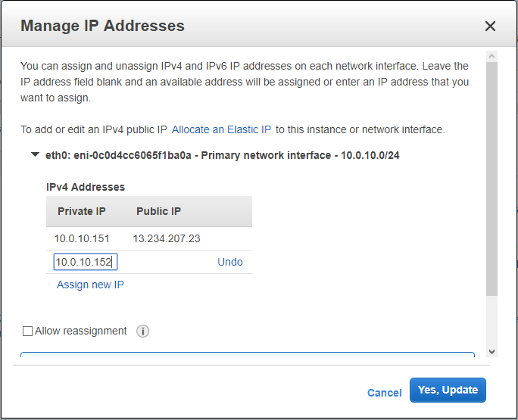Image resolution: width=518 pixels, height=420 pixels.
Task: Click the IPv4 Addresses heading
Action: coord(86,187)
